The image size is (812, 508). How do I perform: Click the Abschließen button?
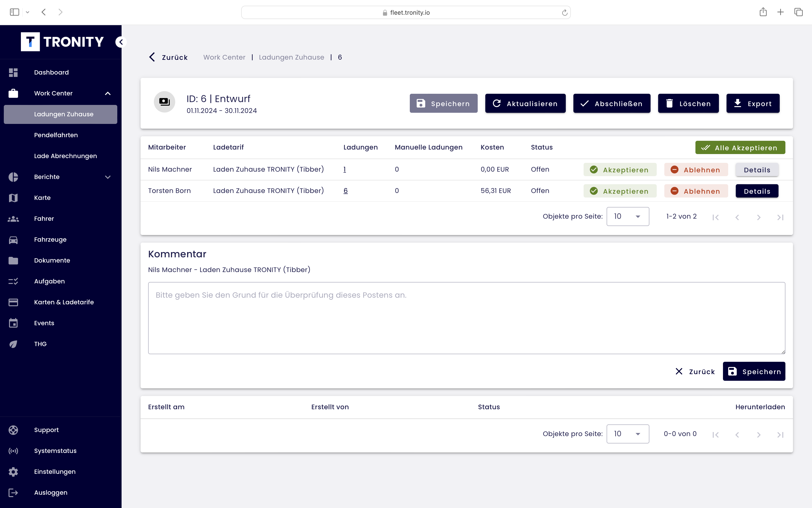[x=611, y=103]
